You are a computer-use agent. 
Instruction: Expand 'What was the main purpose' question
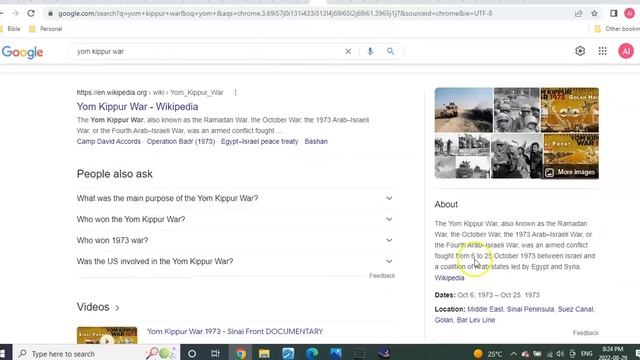point(235,198)
